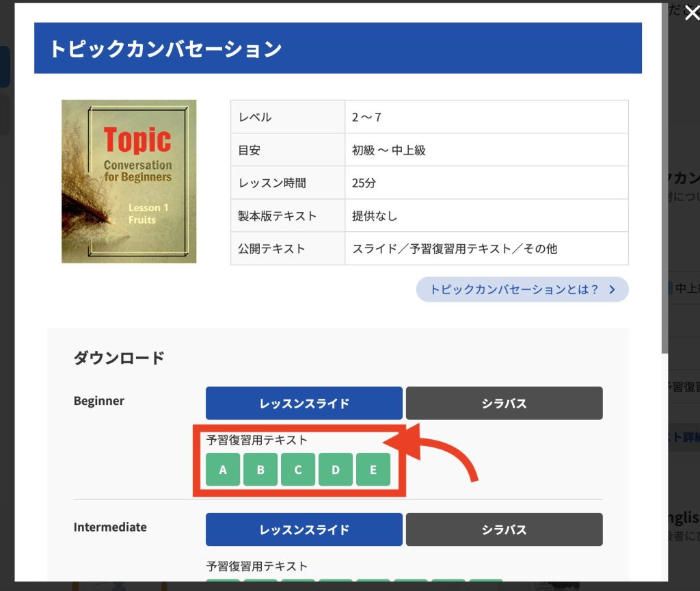Click the 公開テキスト table header cell
Image resolution: width=700 pixels, height=591 pixels.
click(288, 248)
